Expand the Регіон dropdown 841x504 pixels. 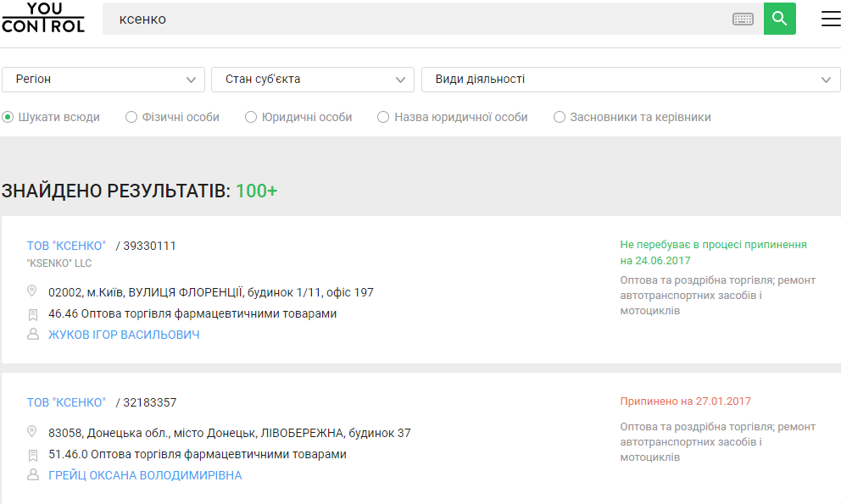tap(103, 79)
